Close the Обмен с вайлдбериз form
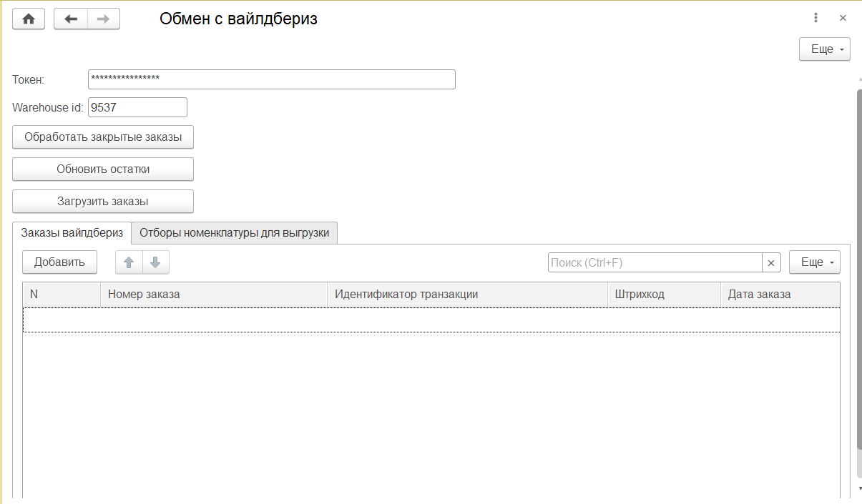Viewport: 862px width, 504px height. (x=843, y=18)
